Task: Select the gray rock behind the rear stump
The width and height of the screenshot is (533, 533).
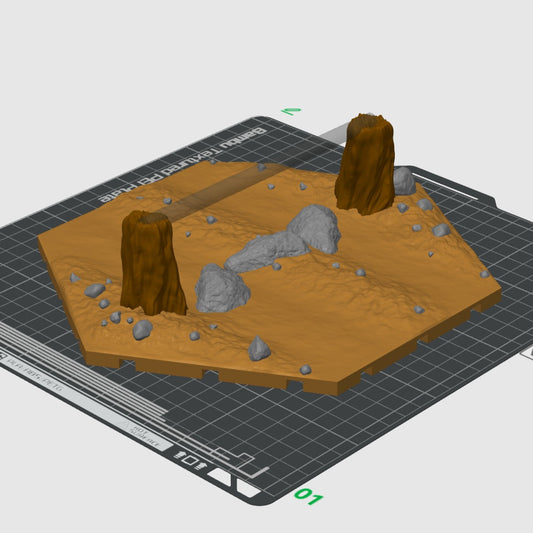Action: click(405, 181)
